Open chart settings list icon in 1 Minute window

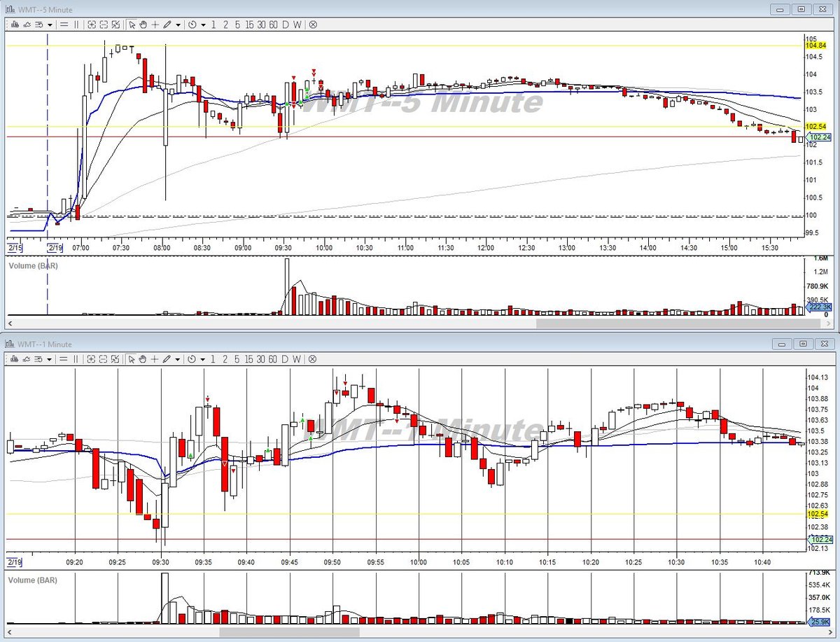tap(39, 358)
